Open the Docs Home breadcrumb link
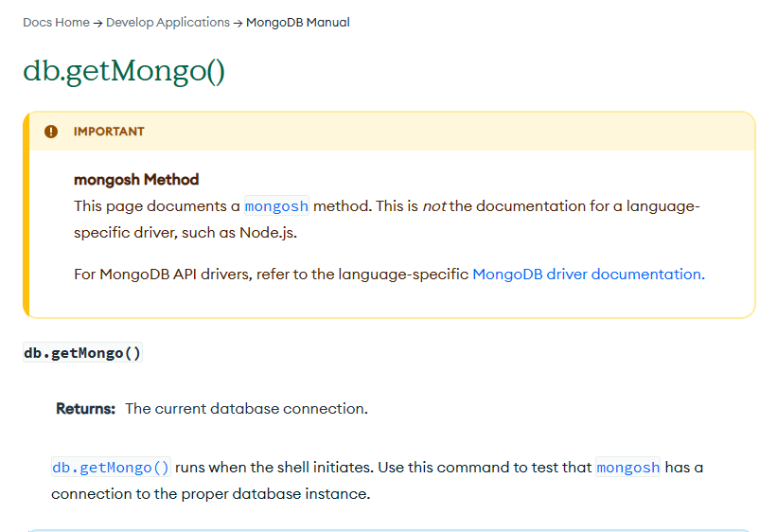 click(56, 22)
